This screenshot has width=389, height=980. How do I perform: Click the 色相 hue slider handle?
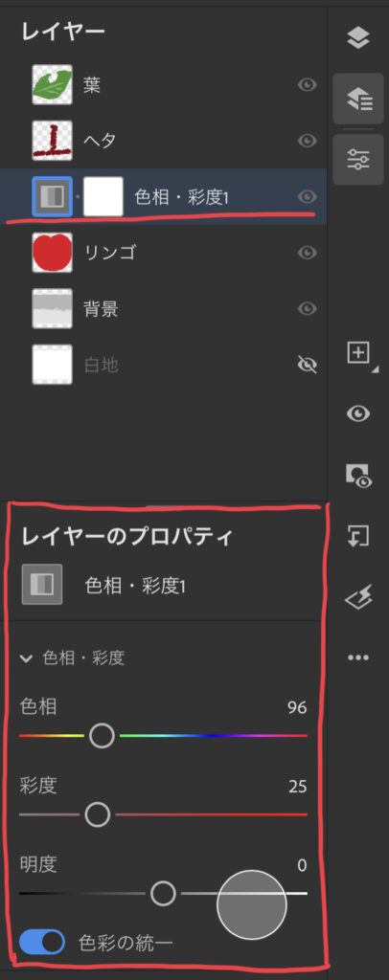102,736
